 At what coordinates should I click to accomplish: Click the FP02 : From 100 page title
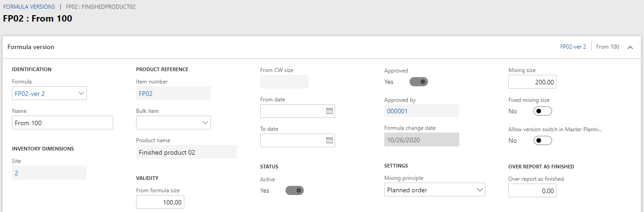pos(38,19)
